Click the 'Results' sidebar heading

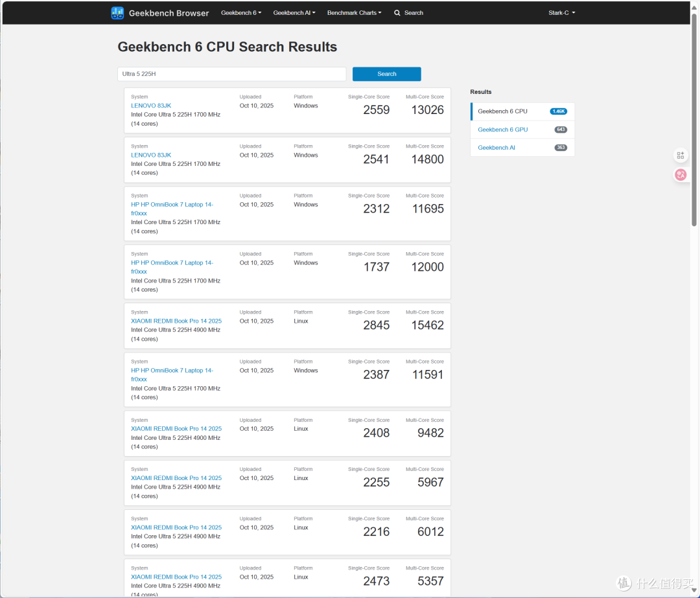point(481,92)
